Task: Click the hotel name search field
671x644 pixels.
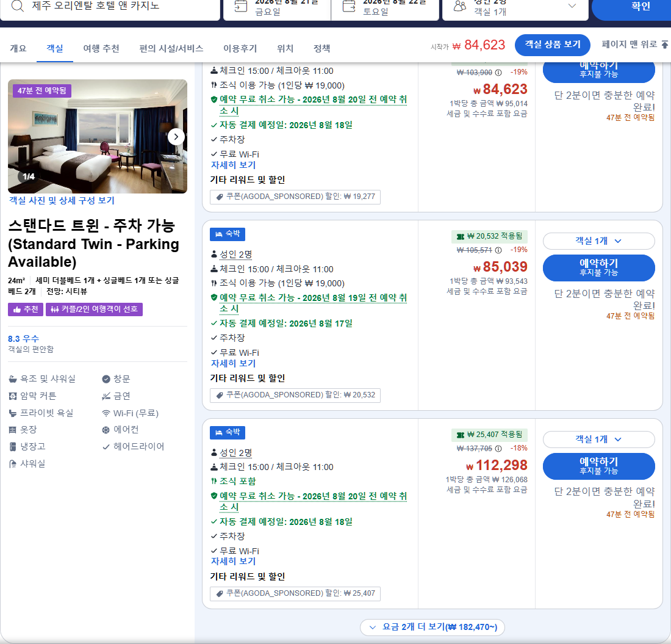Action: [110, 9]
